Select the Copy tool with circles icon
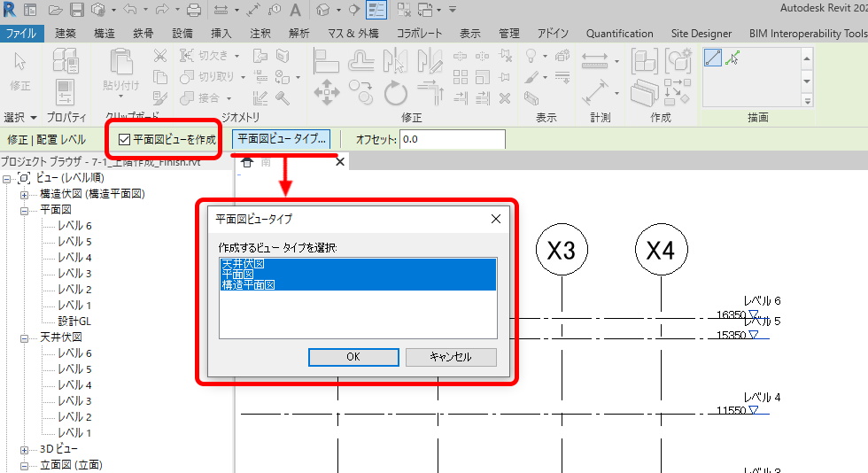868x473 pixels. (x=361, y=92)
